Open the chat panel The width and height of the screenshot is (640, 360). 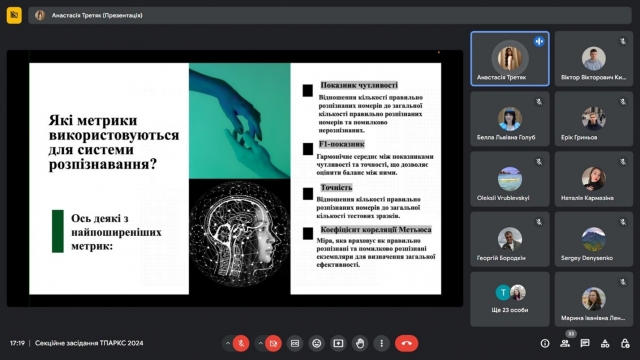pos(585,343)
